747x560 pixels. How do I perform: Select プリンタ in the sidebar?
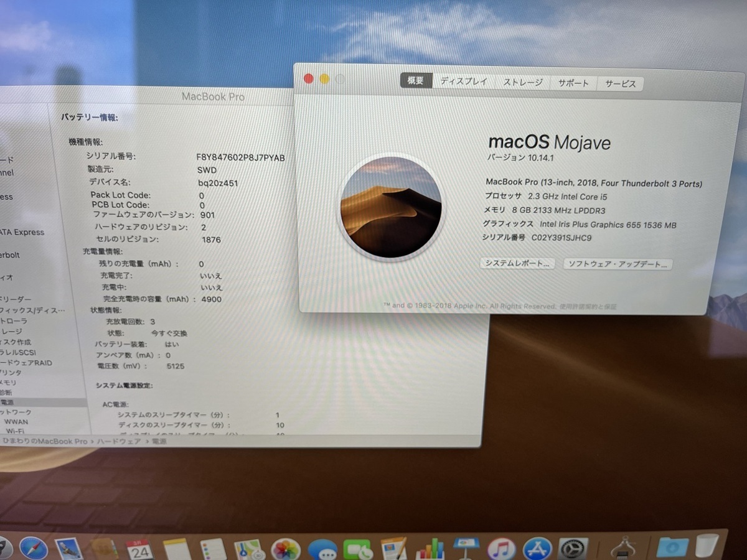[x=11, y=373]
